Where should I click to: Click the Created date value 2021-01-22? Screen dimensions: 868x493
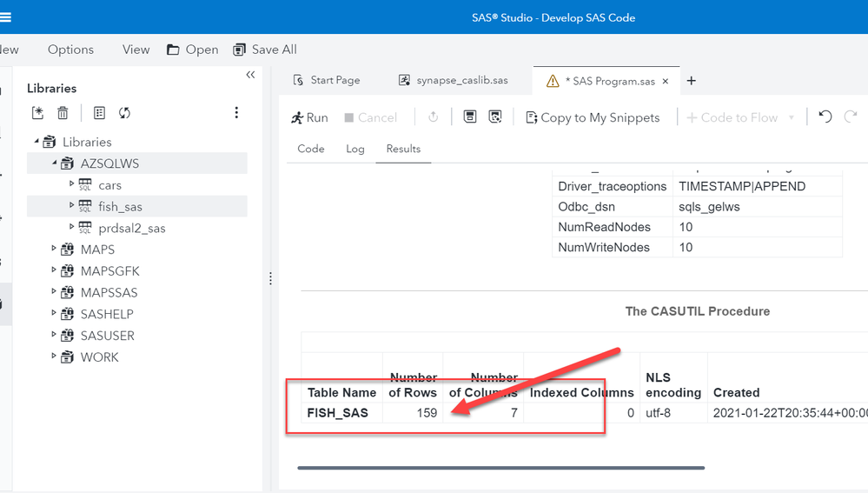click(790, 413)
